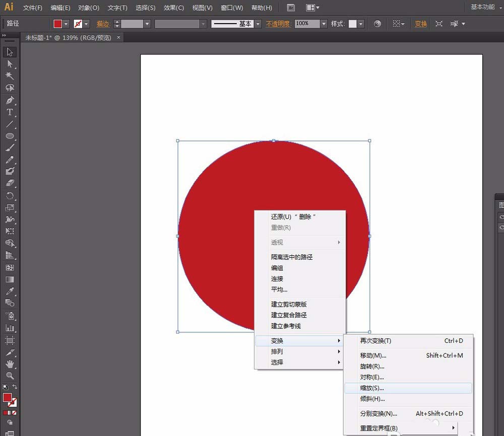Image resolution: width=504 pixels, height=436 pixels.
Task: Pick the Magic Wand tool
Action: [10, 76]
